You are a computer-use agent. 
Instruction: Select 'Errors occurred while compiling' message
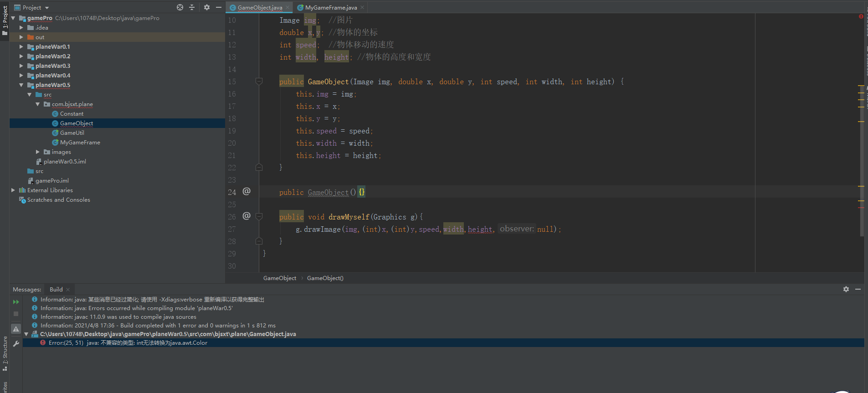point(137,308)
